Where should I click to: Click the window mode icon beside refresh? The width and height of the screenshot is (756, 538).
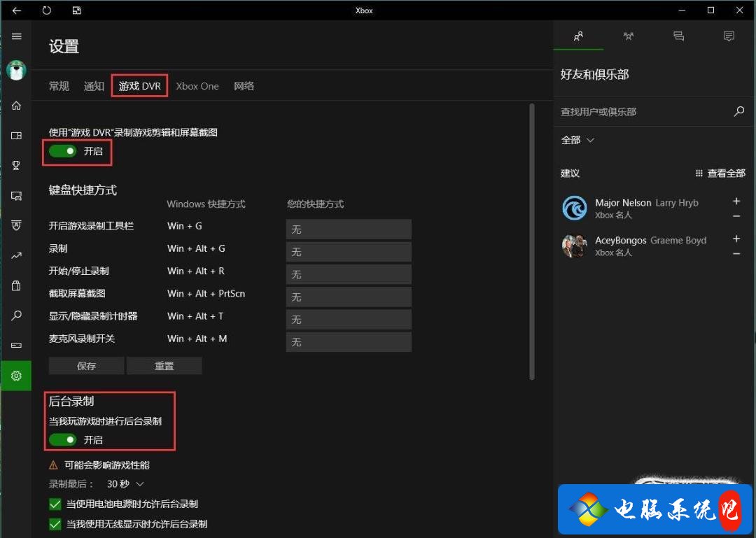(x=77, y=10)
